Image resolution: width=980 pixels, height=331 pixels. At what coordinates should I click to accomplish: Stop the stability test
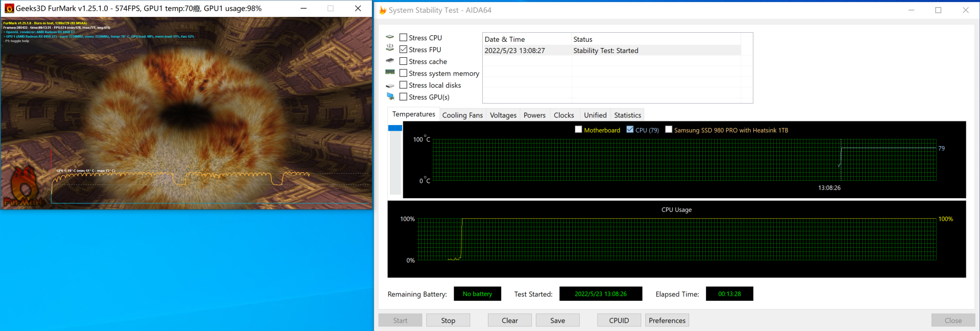(448, 320)
